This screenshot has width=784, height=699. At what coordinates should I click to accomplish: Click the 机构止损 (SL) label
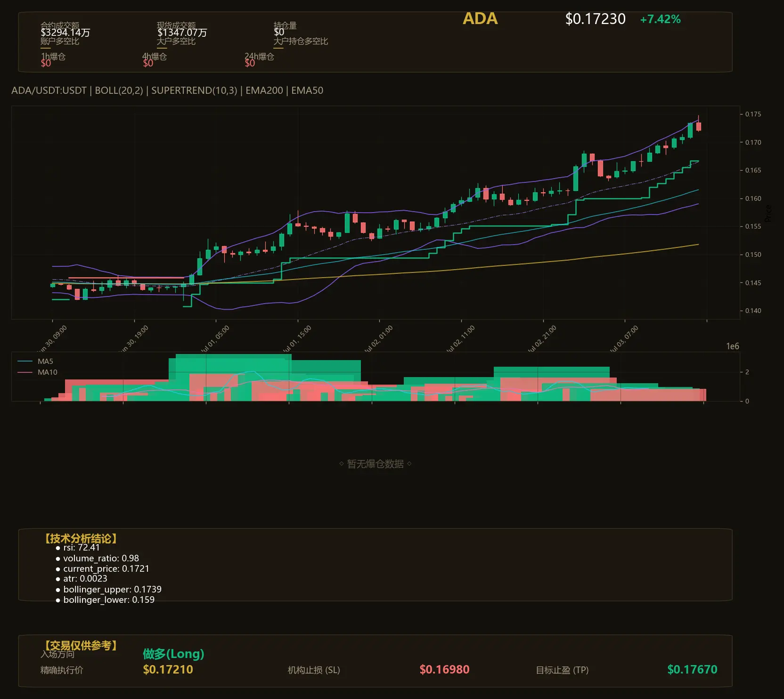(x=314, y=670)
